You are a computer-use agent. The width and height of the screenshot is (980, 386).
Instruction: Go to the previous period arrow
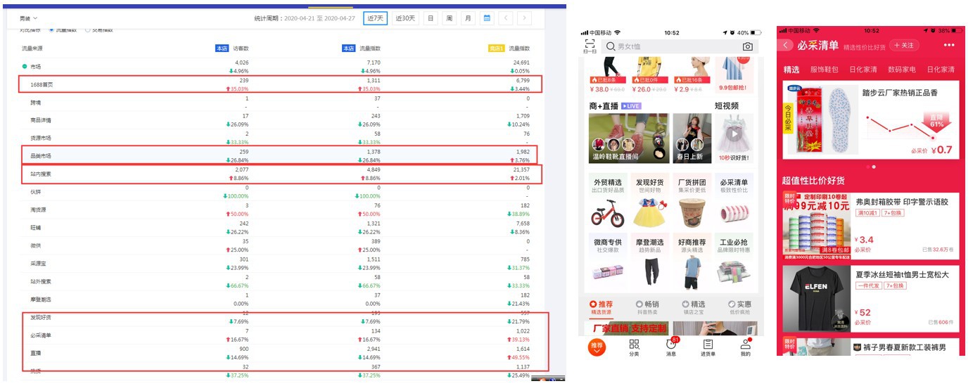click(506, 18)
